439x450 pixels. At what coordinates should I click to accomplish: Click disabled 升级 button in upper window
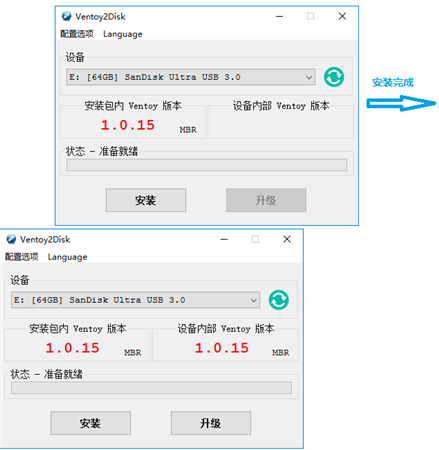pyautogui.click(x=266, y=200)
